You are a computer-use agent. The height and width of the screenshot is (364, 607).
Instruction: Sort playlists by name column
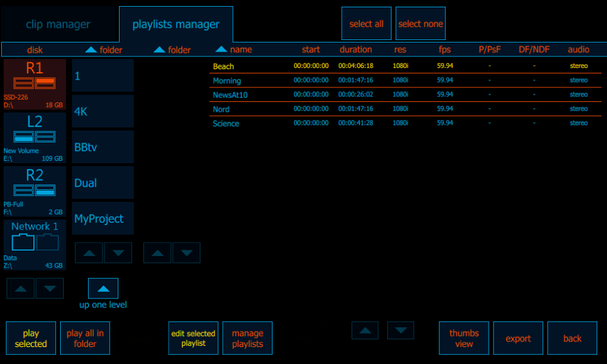(x=234, y=49)
